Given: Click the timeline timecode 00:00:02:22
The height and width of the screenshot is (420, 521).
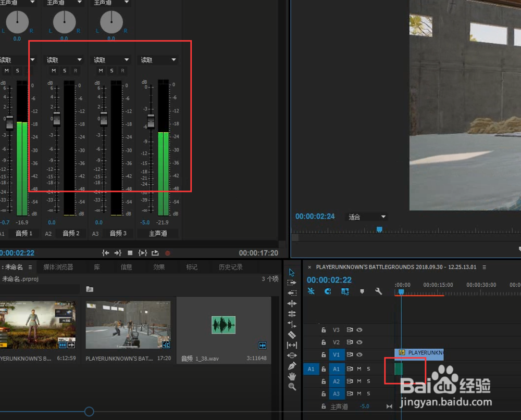Looking at the screenshot, I should coord(329,280).
